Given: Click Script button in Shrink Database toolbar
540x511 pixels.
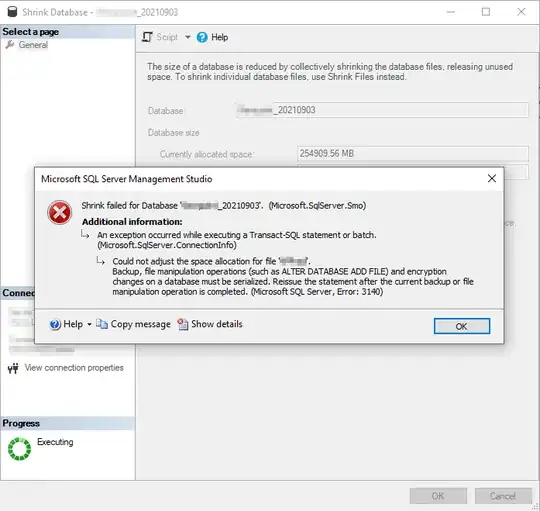Looking at the screenshot, I should tap(167, 37).
